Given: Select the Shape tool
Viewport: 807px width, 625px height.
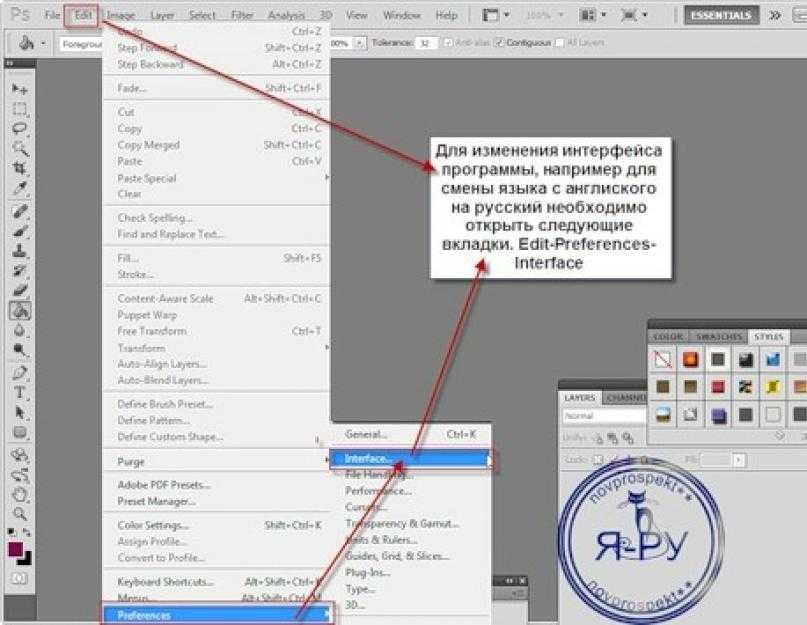Looking at the screenshot, I should 20,432.
